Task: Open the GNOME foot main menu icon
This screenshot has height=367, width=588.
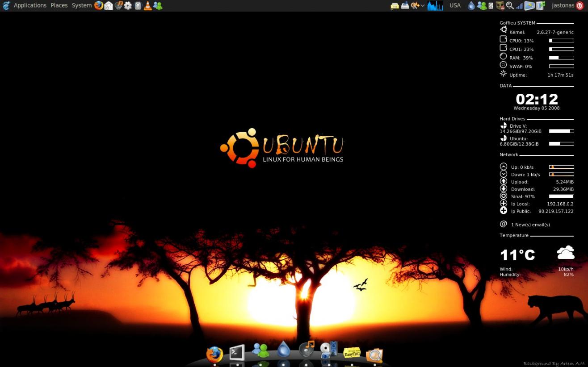Action: tap(6, 5)
